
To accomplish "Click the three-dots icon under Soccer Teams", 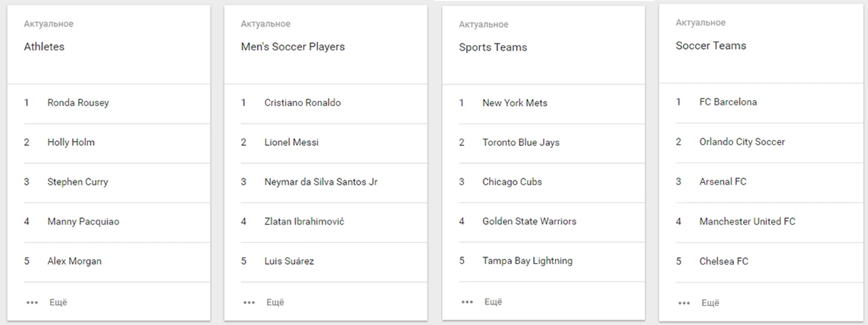I will click(684, 303).
